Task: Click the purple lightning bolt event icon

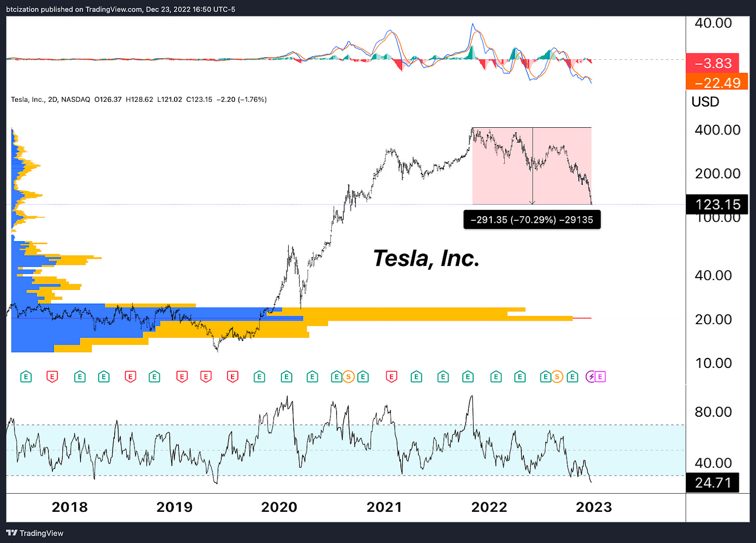Action: point(591,377)
